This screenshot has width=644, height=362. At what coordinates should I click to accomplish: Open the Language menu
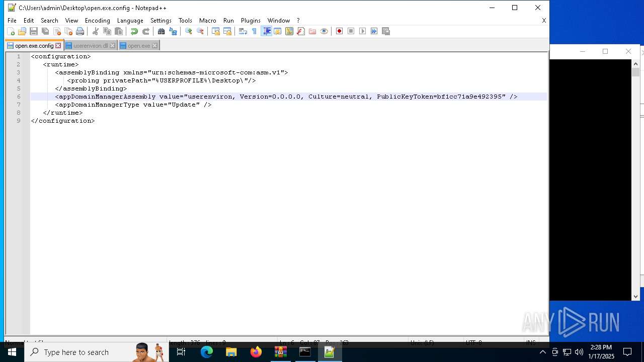[x=130, y=21]
